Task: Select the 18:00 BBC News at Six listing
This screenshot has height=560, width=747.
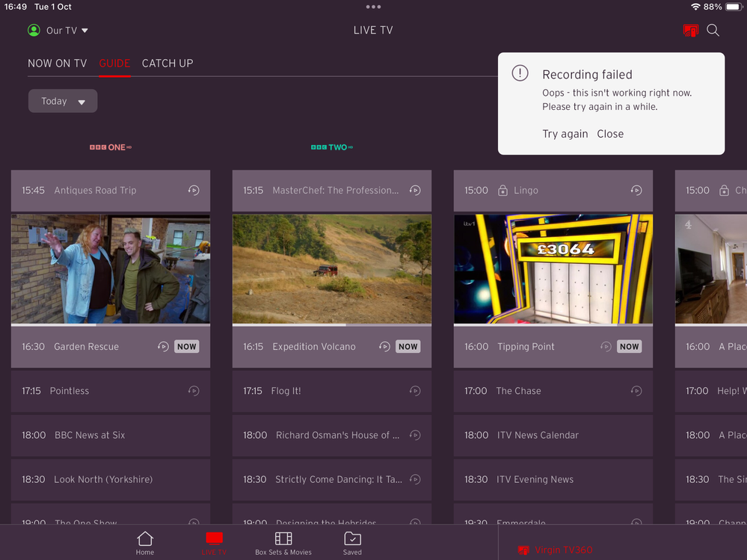Action: [111, 435]
